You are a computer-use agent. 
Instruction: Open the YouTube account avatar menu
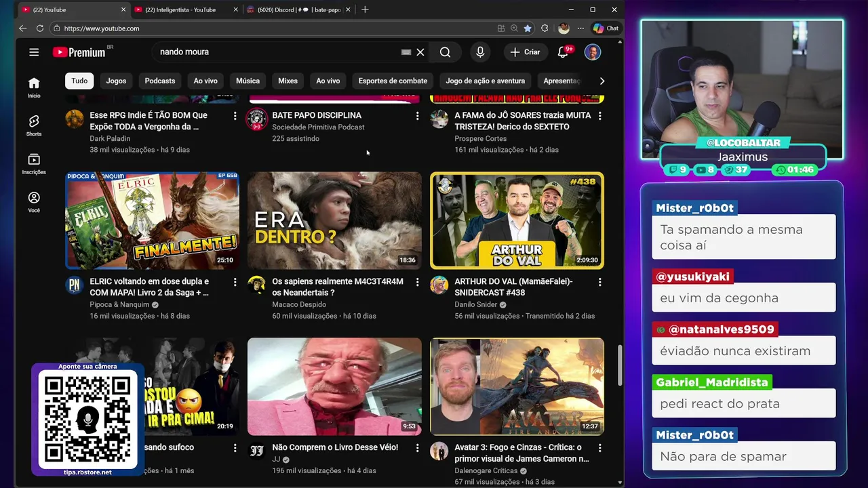coord(593,52)
